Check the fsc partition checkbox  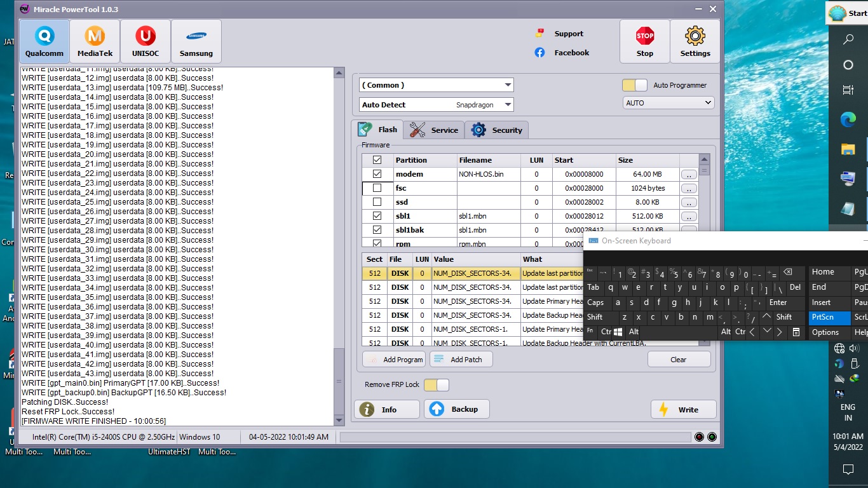[x=377, y=188]
